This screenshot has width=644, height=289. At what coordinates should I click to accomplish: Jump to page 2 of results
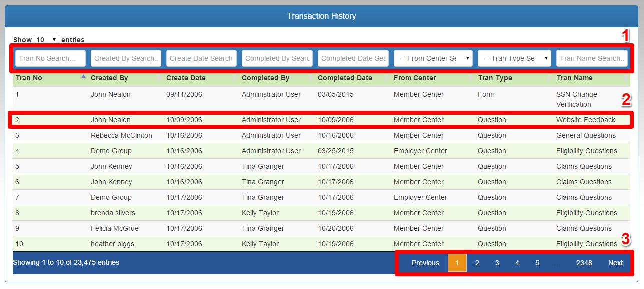(477, 263)
